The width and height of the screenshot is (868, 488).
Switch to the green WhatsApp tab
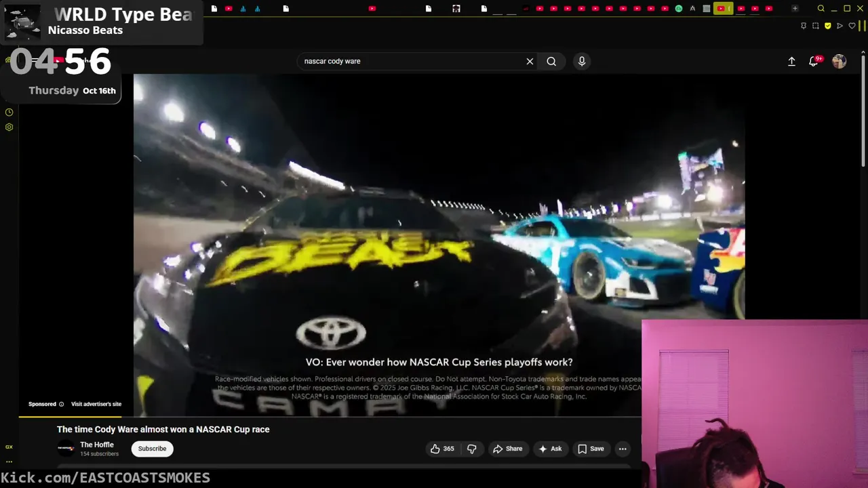pos(679,9)
